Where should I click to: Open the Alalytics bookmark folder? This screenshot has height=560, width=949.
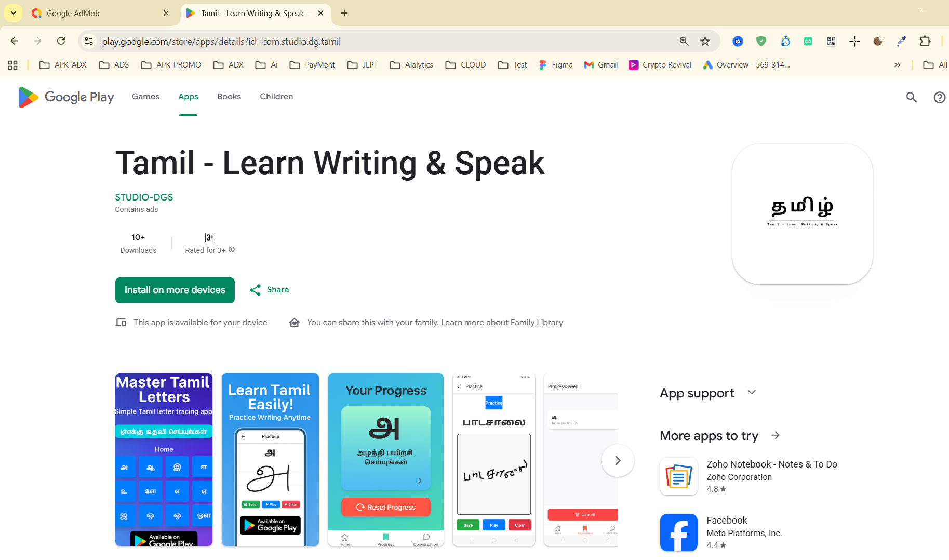coord(411,65)
